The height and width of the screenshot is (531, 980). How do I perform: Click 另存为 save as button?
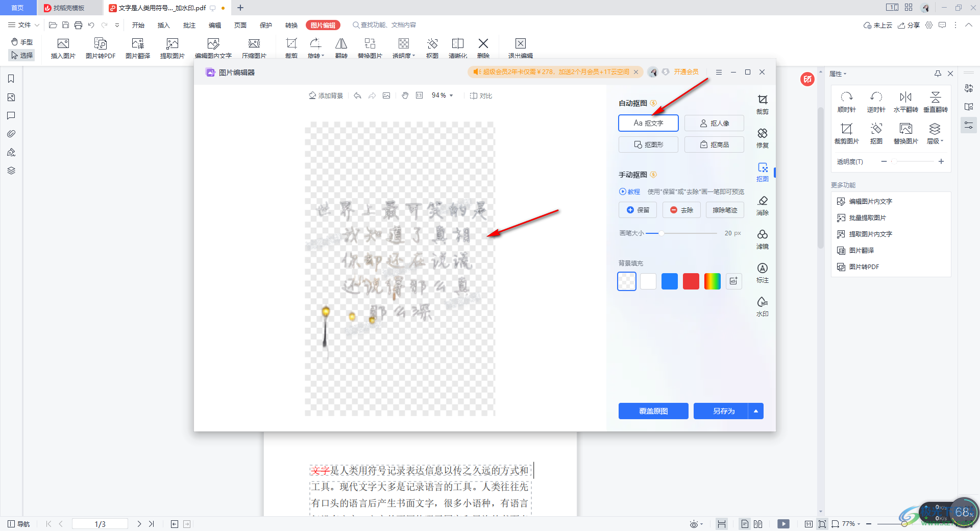click(721, 411)
